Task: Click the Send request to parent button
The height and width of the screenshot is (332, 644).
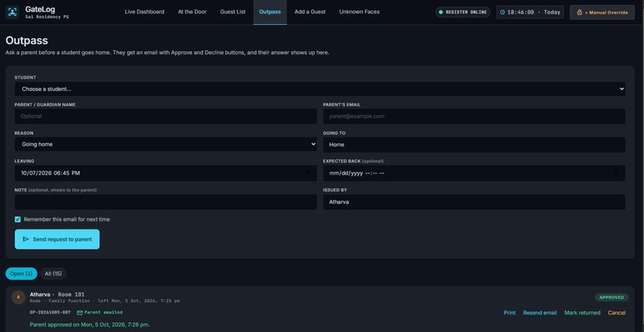Action: [x=57, y=239]
